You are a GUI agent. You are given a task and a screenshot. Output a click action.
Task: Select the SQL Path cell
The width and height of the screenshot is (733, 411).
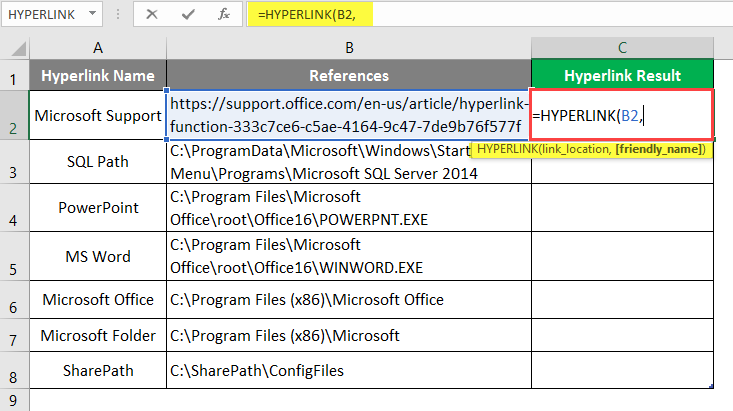(x=98, y=162)
